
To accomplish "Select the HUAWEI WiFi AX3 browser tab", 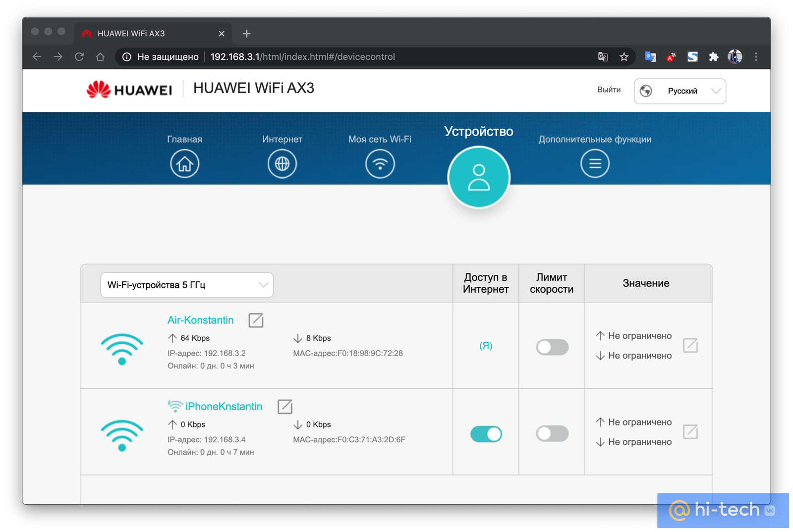I will pyautogui.click(x=153, y=34).
